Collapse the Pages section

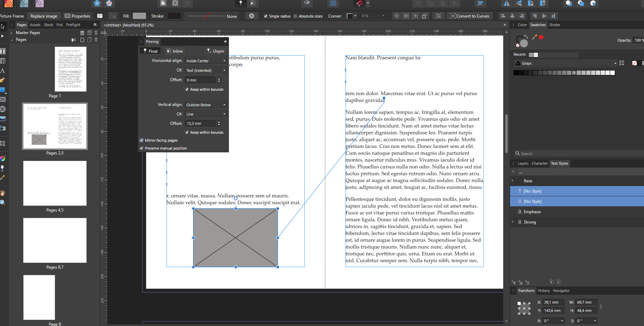coord(12,40)
